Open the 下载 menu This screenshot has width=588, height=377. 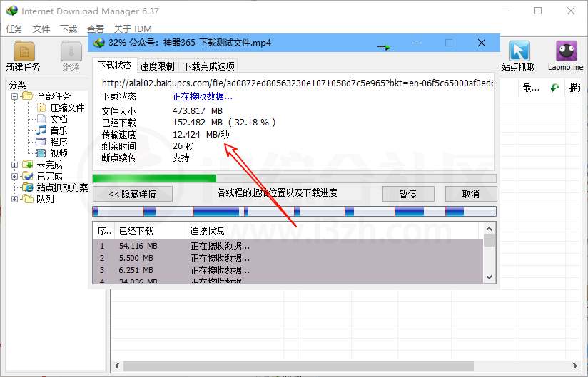tap(69, 29)
